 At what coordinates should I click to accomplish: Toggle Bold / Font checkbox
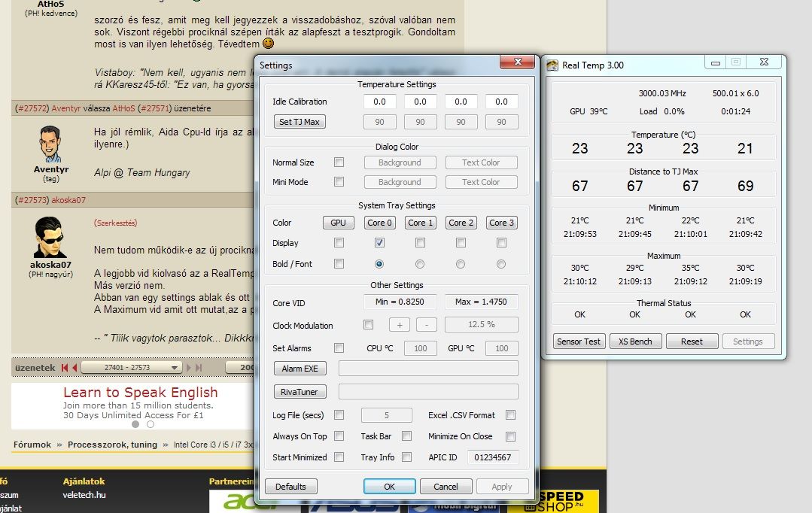(339, 263)
